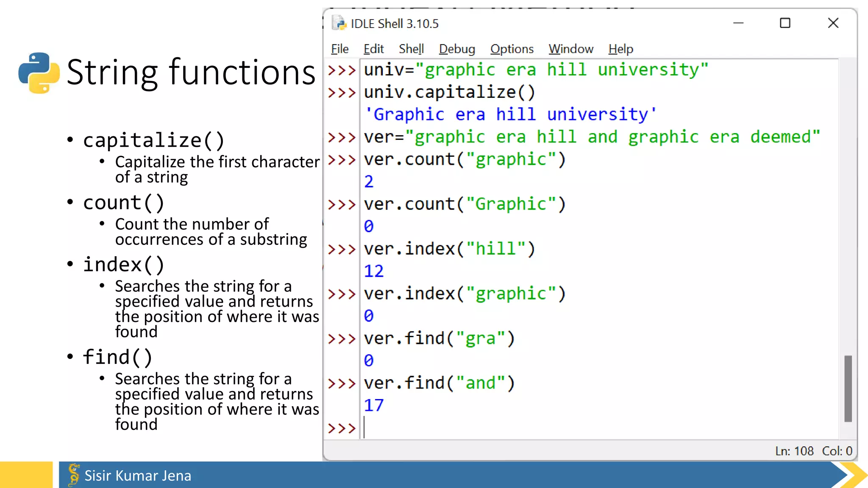Click the output value 2
The image size is (868, 488).
369,182
